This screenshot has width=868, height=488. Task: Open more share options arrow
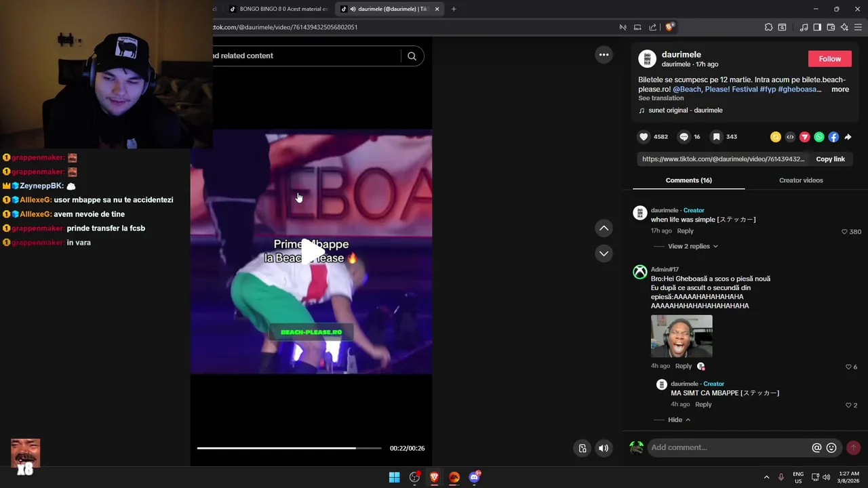coord(848,137)
